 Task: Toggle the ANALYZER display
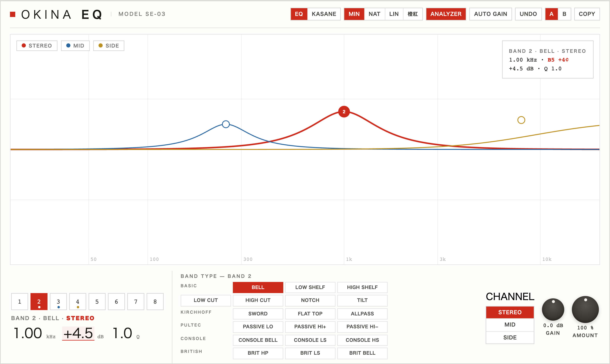(446, 14)
